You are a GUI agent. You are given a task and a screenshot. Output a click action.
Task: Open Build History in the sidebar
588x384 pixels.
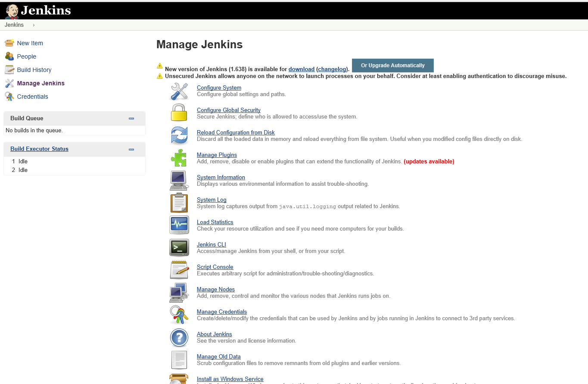pos(34,70)
